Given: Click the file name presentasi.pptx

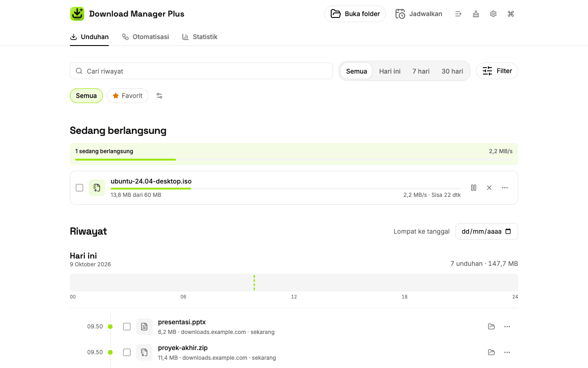Looking at the screenshot, I should tap(182, 322).
